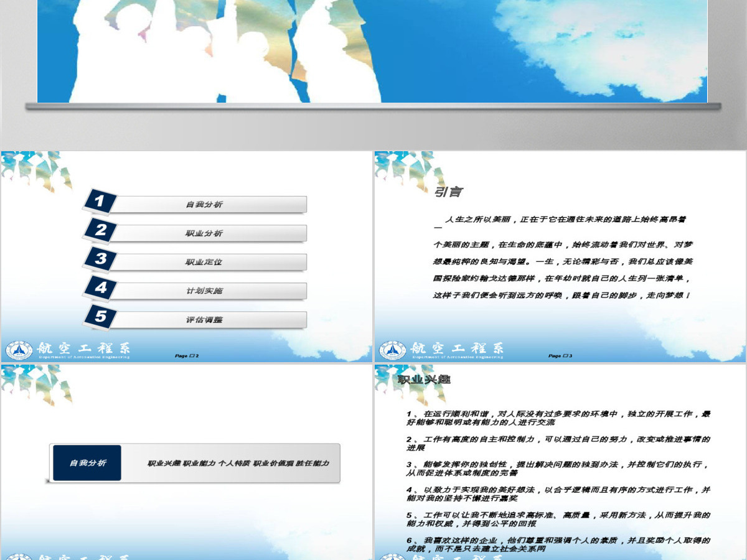
Task: Click the 引言 slide heading
Action: (448, 192)
